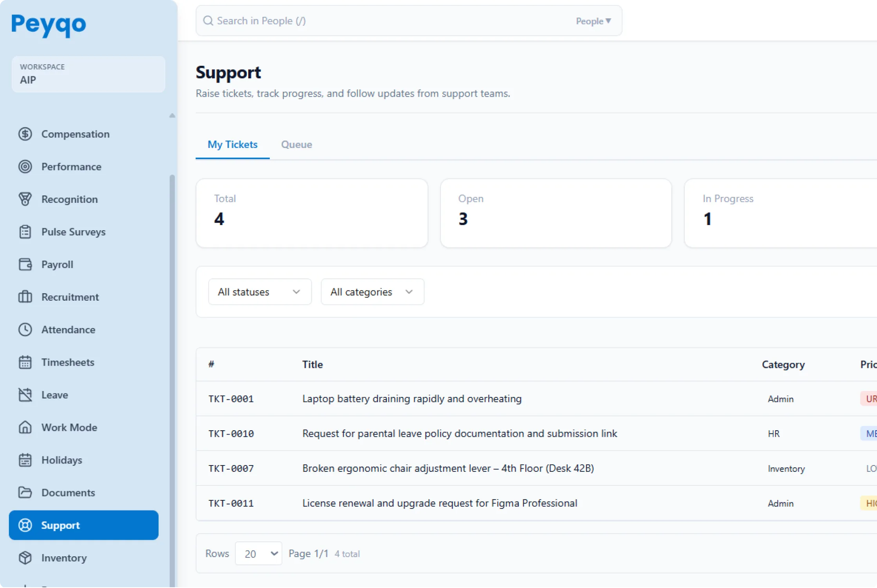This screenshot has width=877, height=588.
Task: Click the Performance target icon
Action: [25, 166]
